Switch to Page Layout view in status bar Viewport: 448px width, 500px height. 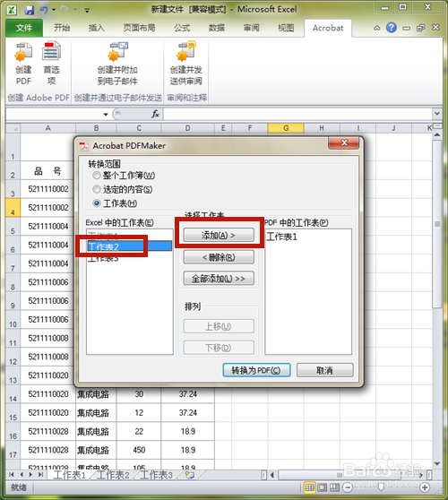click(322, 487)
